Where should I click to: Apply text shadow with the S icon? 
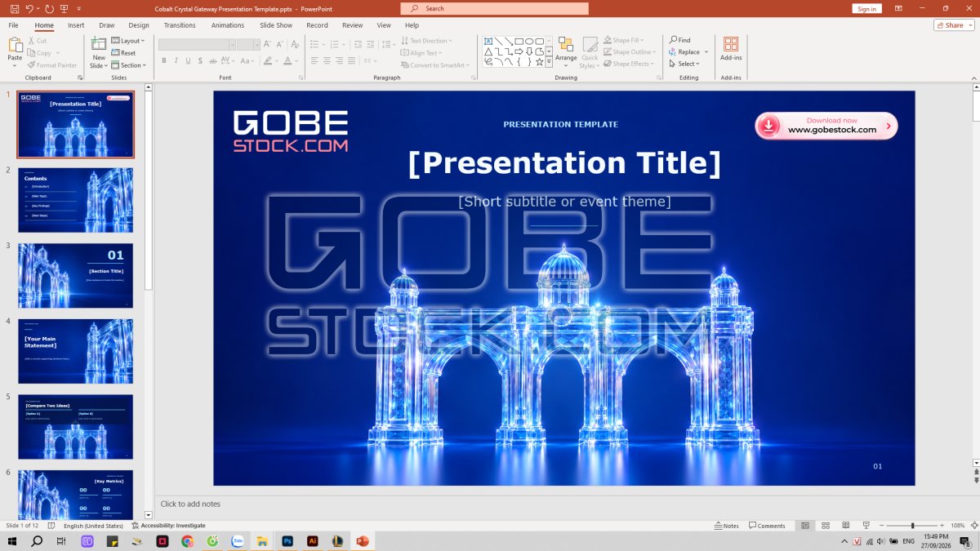pos(201,60)
